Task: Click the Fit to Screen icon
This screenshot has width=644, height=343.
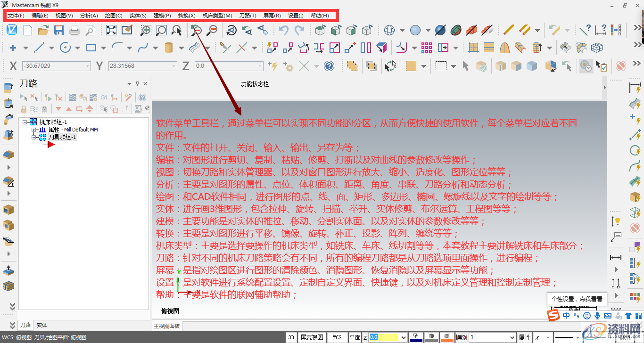Action: coord(112,29)
